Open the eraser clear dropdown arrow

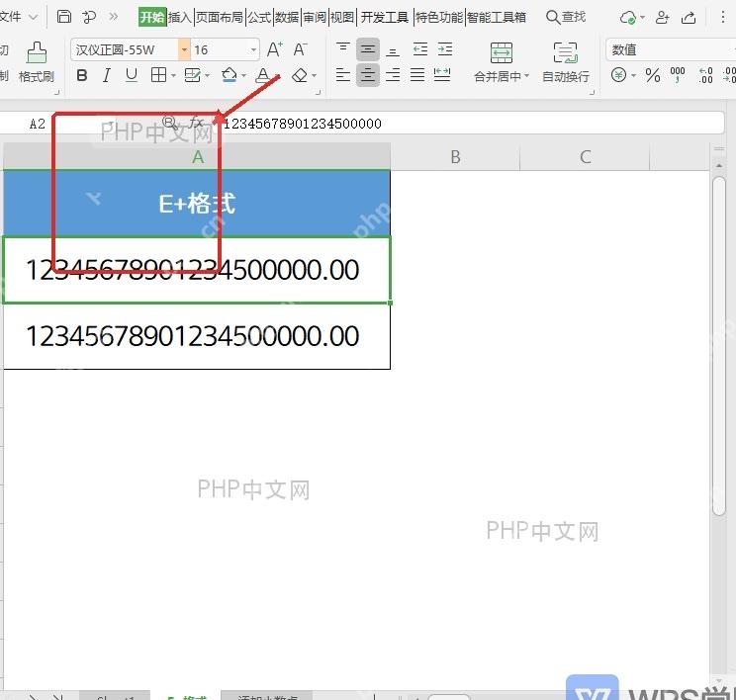[x=314, y=75]
